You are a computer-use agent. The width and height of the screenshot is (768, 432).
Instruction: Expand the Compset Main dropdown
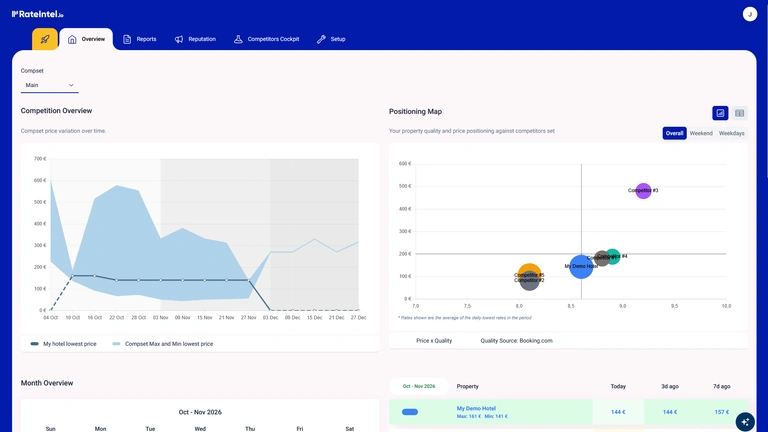[x=49, y=85]
